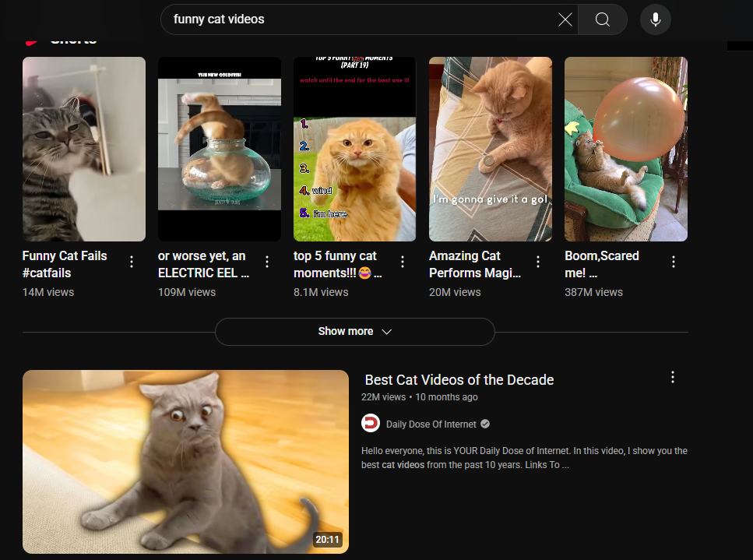
Task: Open options menu for Funny Cat Fails short
Action: click(x=132, y=262)
